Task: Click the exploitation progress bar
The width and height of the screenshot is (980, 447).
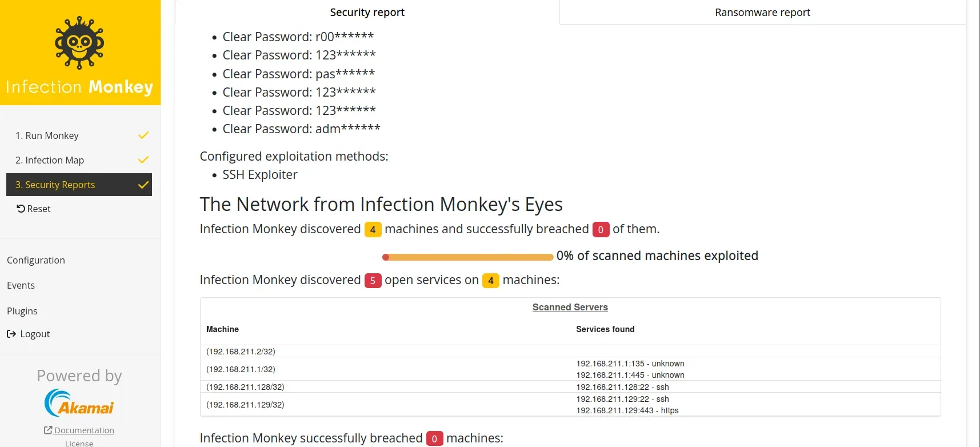Action: (466, 257)
